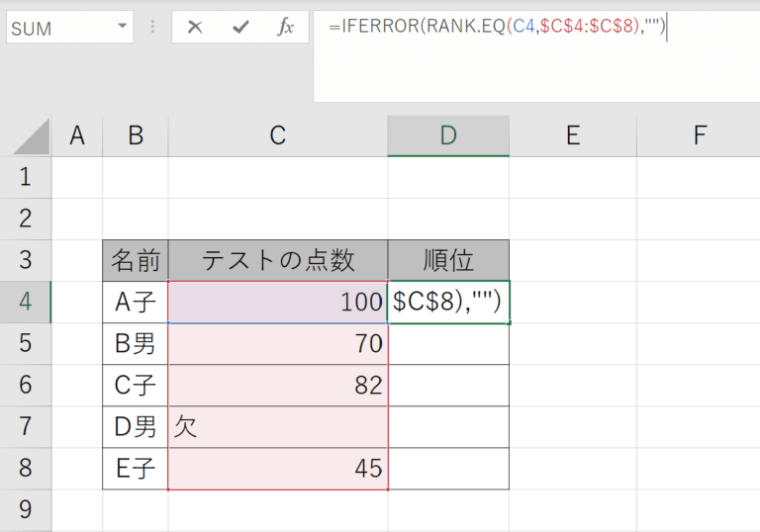
Task: Click the score cell with 82
Action: 278,386
